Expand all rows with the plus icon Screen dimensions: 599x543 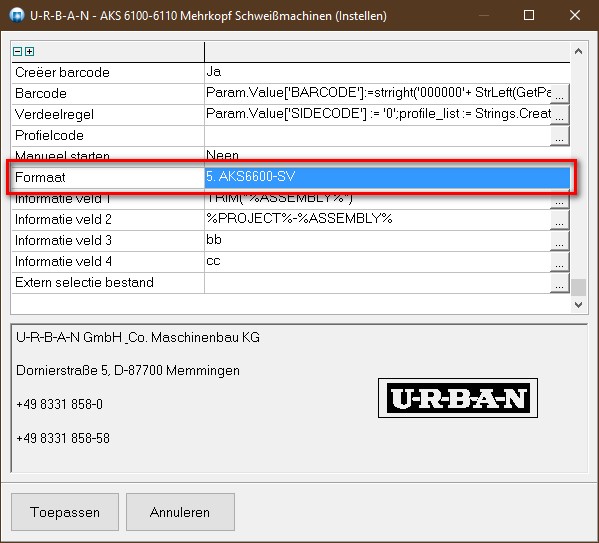(x=29, y=52)
